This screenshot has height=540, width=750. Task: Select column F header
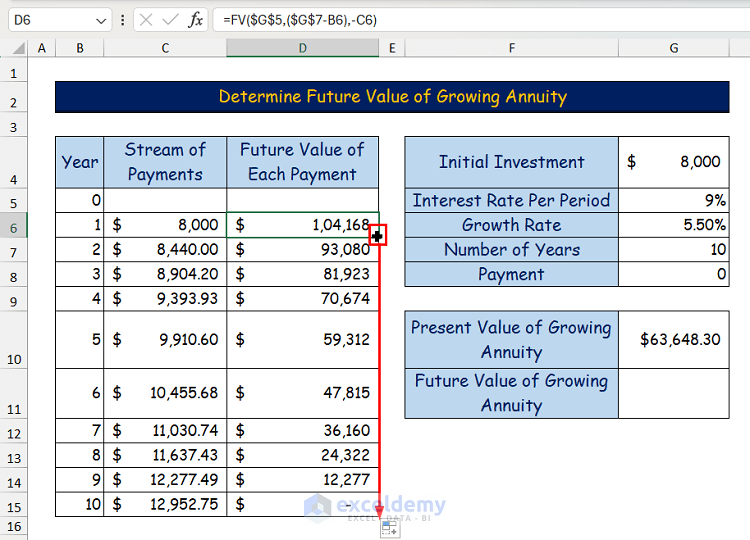click(512, 48)
